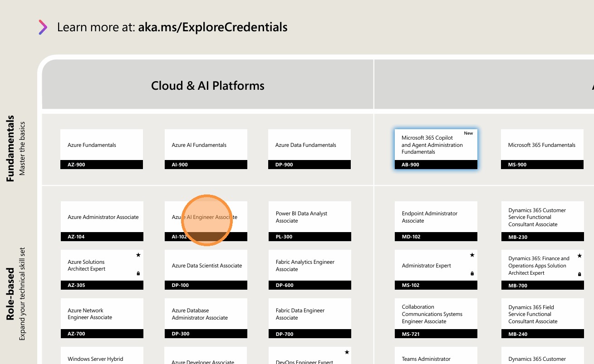The image size is (594, 364).
Task: Open the Azure Fundamentals AZ-900 card
Action: 102,149
